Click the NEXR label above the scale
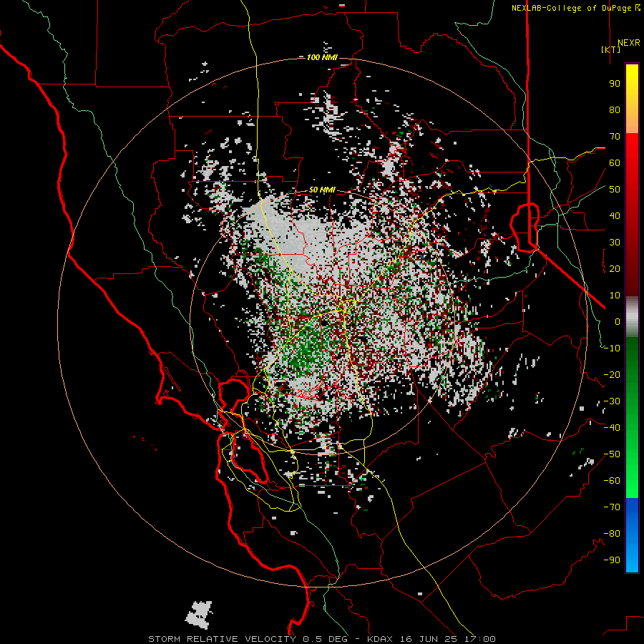 628,43
